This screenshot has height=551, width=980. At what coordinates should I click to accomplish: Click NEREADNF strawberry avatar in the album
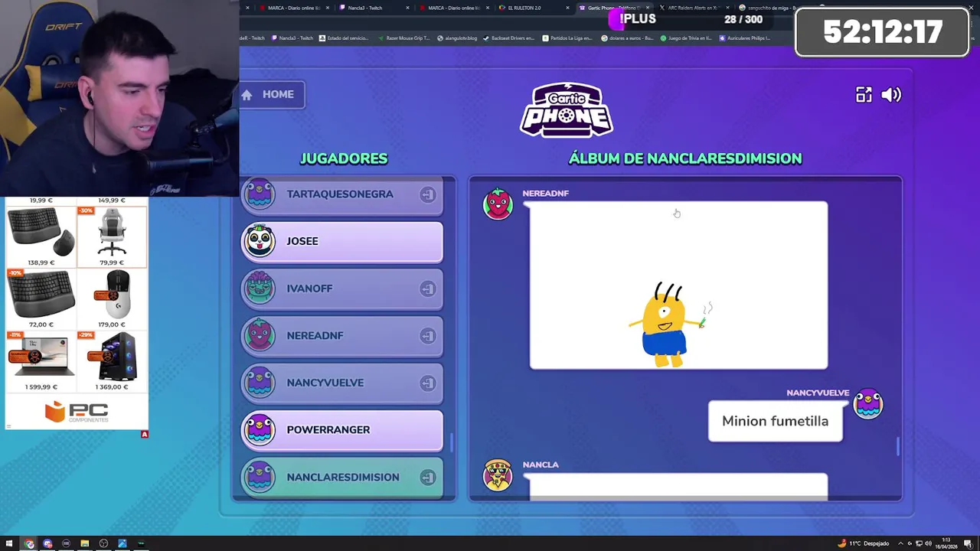pos(498,204)
